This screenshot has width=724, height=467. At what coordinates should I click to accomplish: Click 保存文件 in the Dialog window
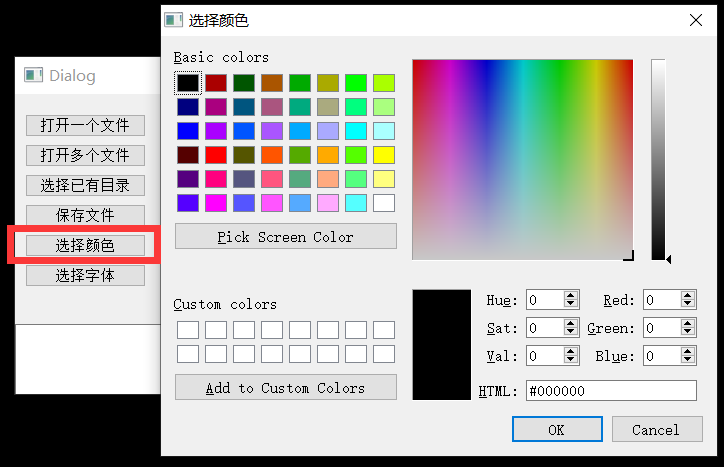click(x=85, y=215)
